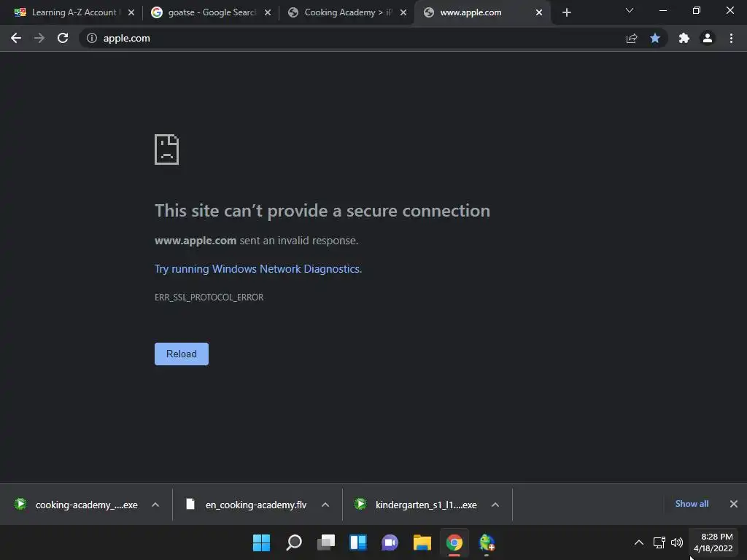
Task: Click the blue Reload button
Action: coord(182,354)
